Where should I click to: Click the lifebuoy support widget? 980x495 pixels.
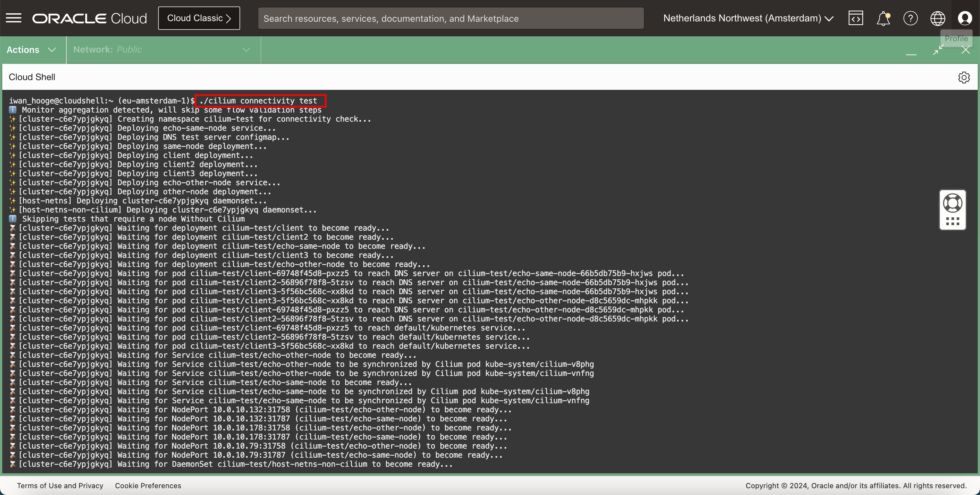pyautogui.click(x=952, y=203)
